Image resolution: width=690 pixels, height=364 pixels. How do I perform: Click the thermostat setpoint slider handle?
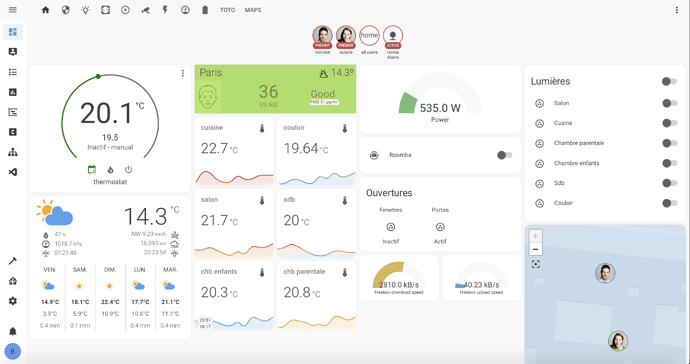98,77
